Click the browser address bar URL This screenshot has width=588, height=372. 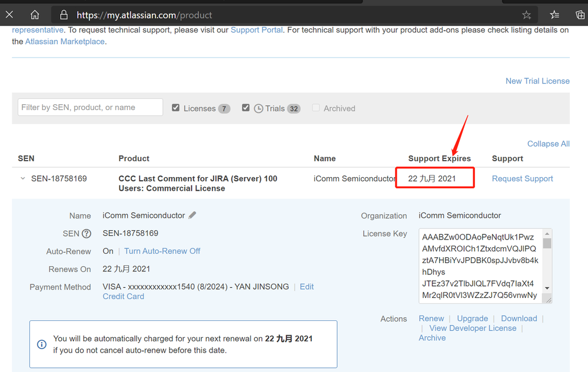pos(144,15)
